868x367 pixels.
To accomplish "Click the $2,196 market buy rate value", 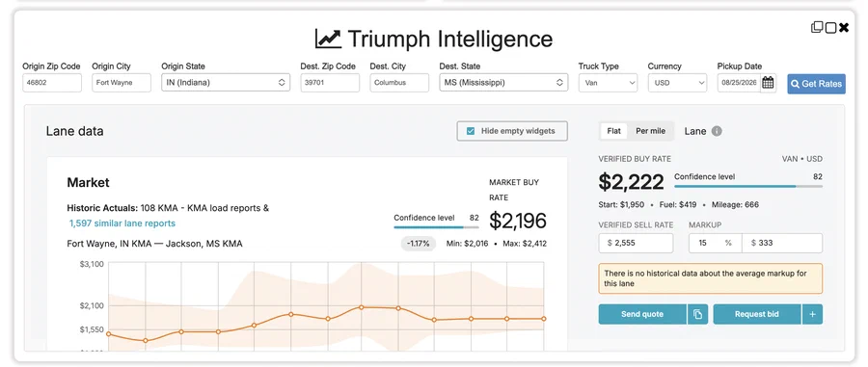I will (x=518, y=221).
